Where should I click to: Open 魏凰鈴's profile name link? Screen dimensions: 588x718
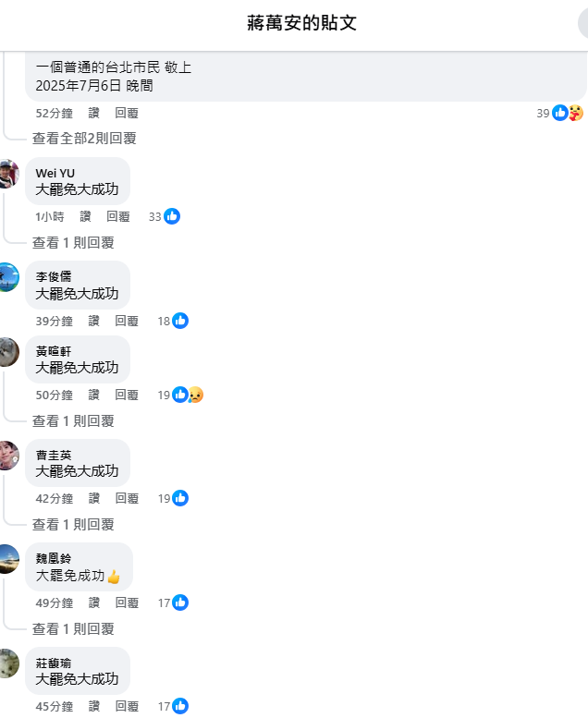click(54, 559)
